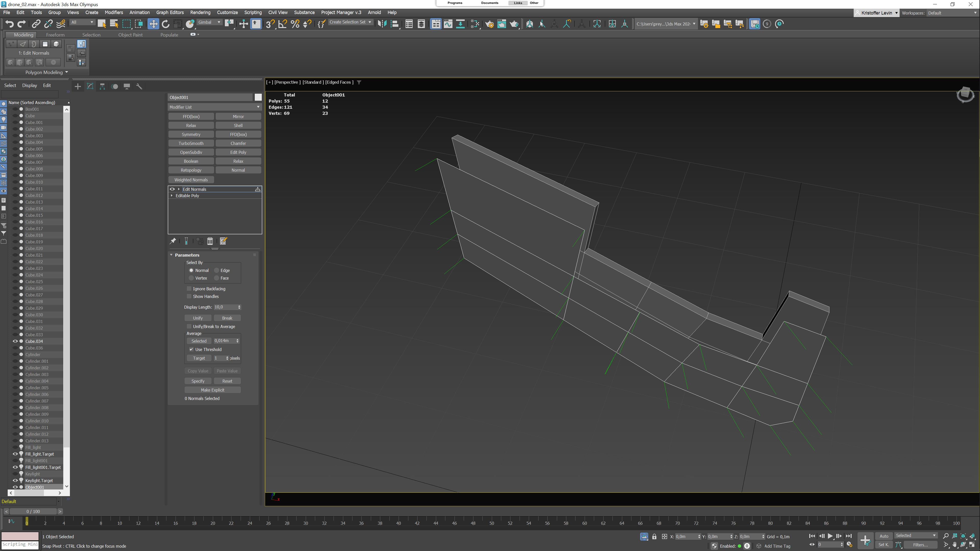Enable Show Handles checkbox
Screen dimensions: 980x551
(x=189, y=296)
